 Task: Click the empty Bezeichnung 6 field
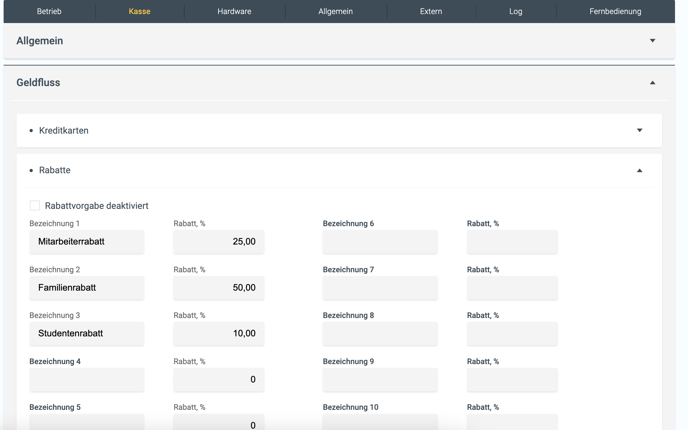point(380,242)
